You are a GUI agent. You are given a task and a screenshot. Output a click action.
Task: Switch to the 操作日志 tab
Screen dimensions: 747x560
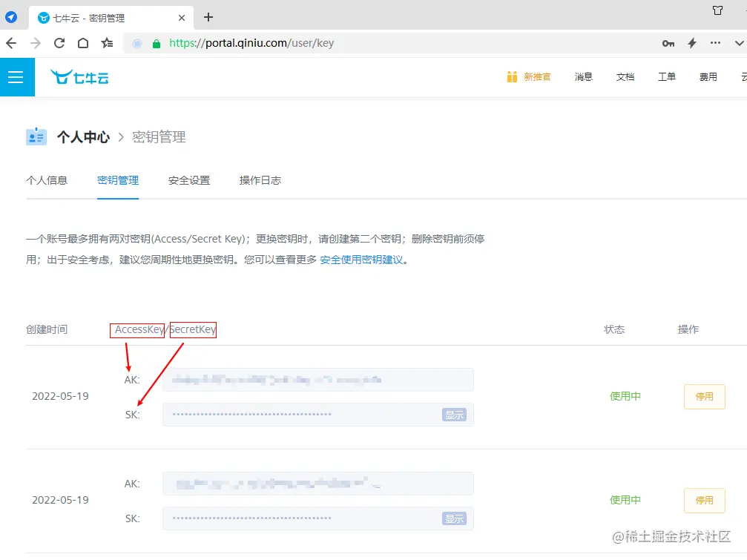coord(260,180)
